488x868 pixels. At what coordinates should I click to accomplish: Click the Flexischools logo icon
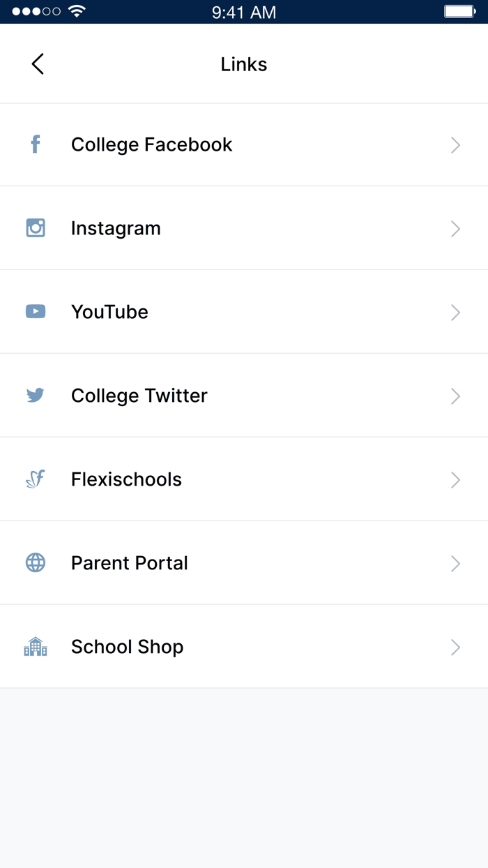(35, 479)
